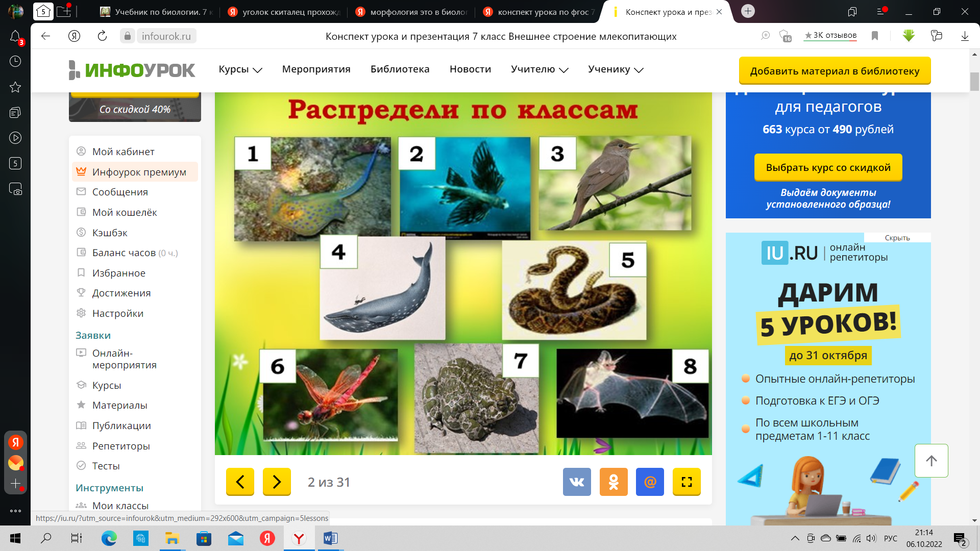Share via Mail.ru @ icon
Screen dimensions: 980x551
coord(650,482)
